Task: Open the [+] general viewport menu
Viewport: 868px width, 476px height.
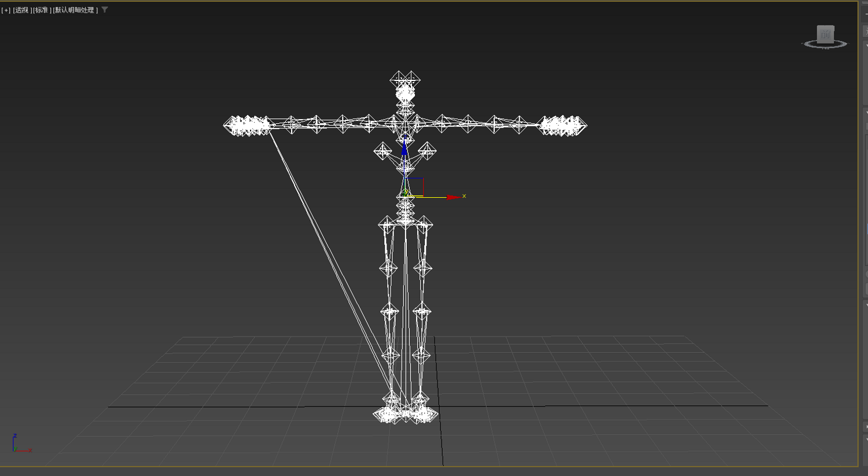Action: click(x=6, y=10)
